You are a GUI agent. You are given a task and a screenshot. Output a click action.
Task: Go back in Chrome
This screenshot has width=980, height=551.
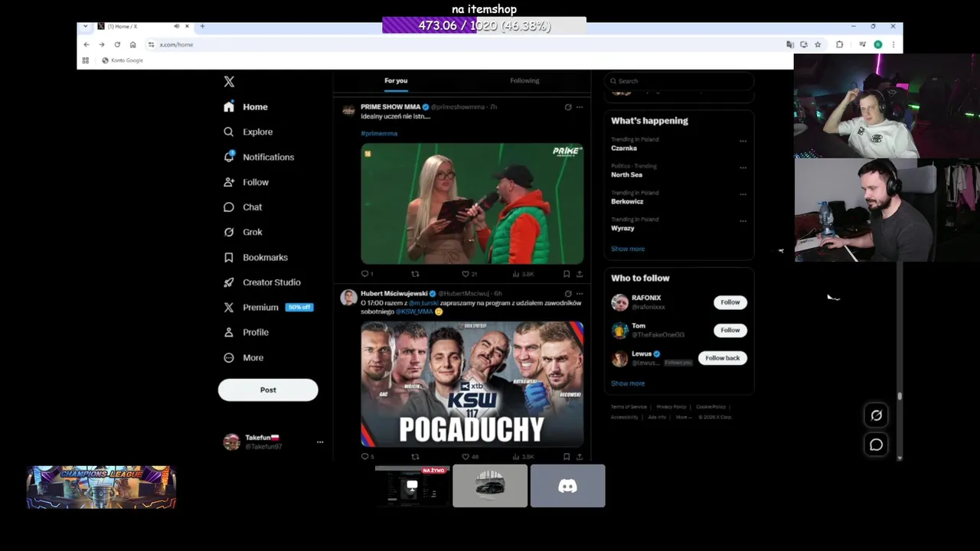(x=86, y=44)
